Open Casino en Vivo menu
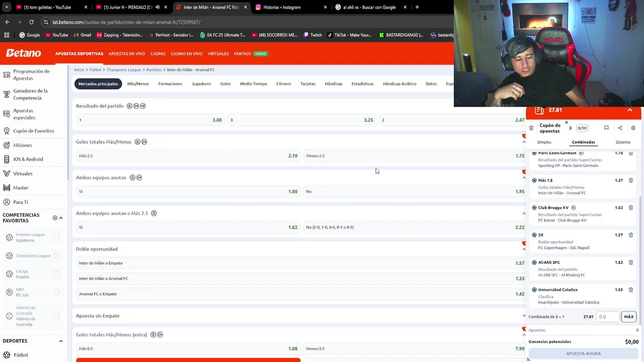The image size is (644, 362). (186, 54)
